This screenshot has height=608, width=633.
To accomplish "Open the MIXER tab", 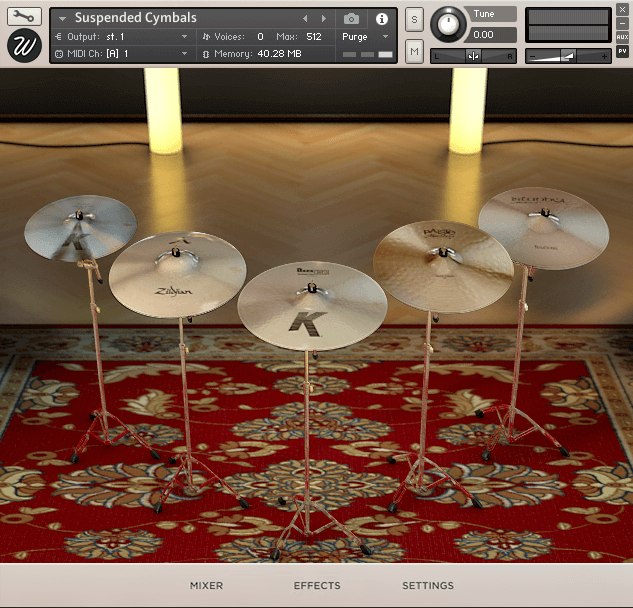I will coord(206,585).
